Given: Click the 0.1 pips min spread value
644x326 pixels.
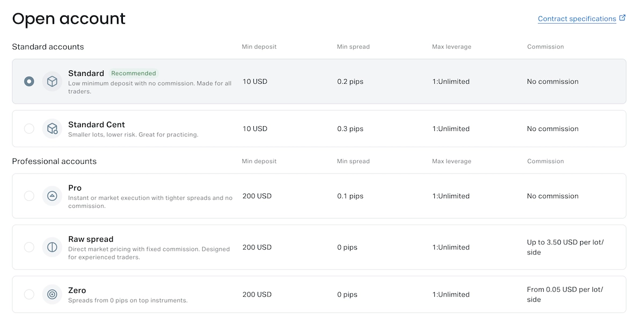Looking at the screenshot, I should (x=350, y=196).
